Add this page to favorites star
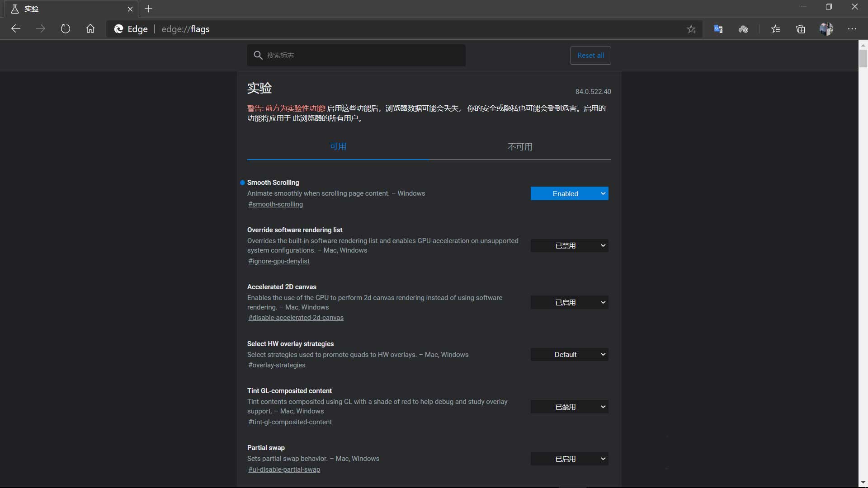This screenshot has width=868, height=488. 691,29
